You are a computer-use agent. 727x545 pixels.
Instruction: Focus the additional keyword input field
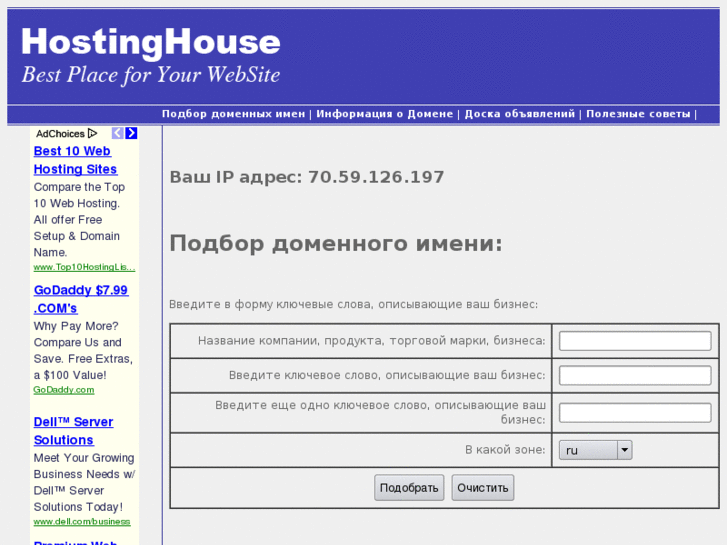coord(635,413)
